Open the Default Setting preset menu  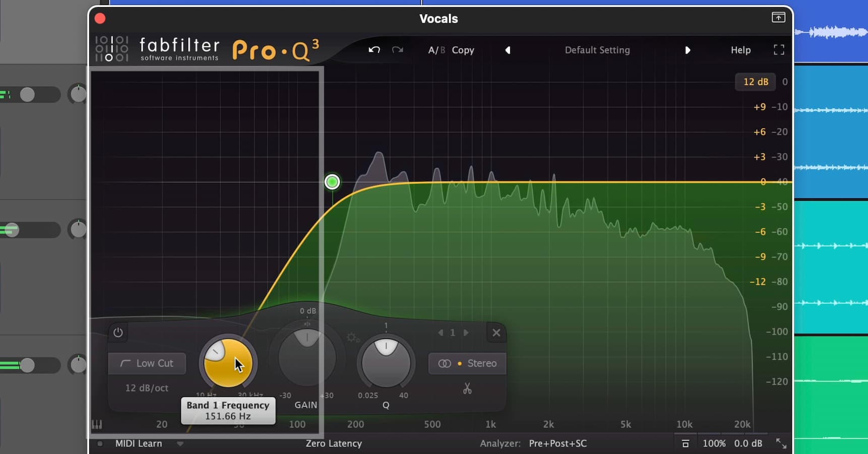(x=597, y=50)
